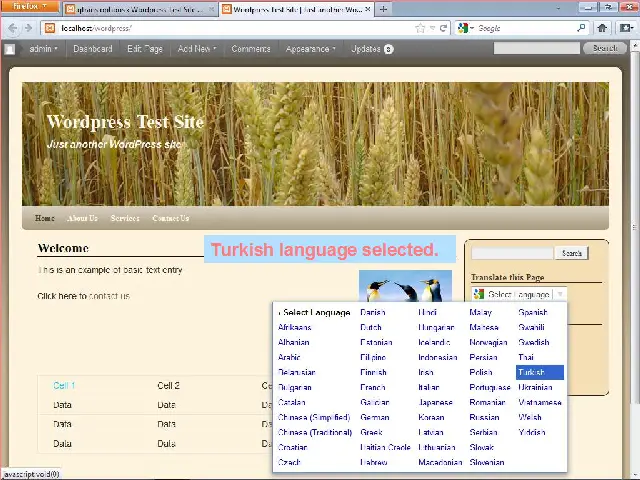Click the magnifier icon in Google search box
Viewport: 640px width, 480px height.
pyautogui.click(x=581, y=28)
